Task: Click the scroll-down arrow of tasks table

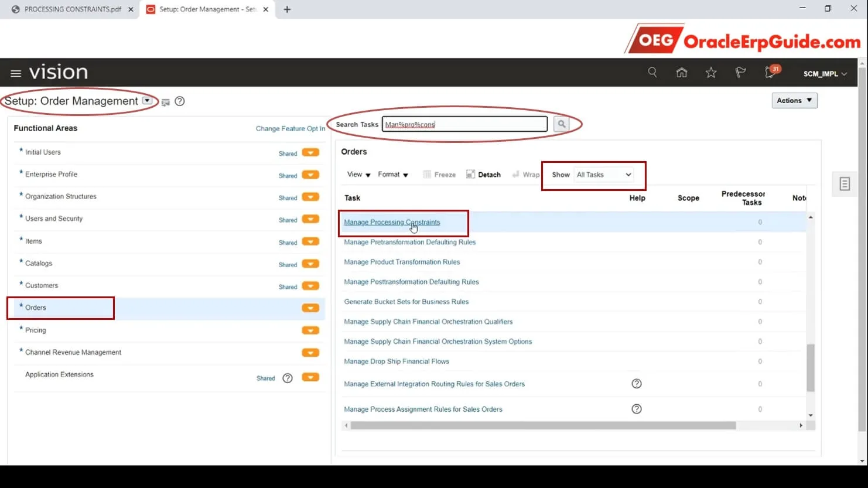Action: click(x=811, y=415)
